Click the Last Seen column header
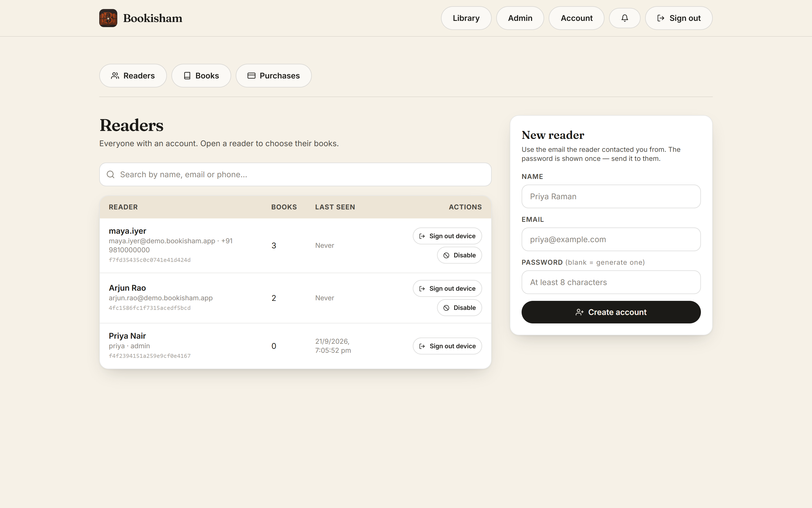812x508 pixels. coord(335,207)
